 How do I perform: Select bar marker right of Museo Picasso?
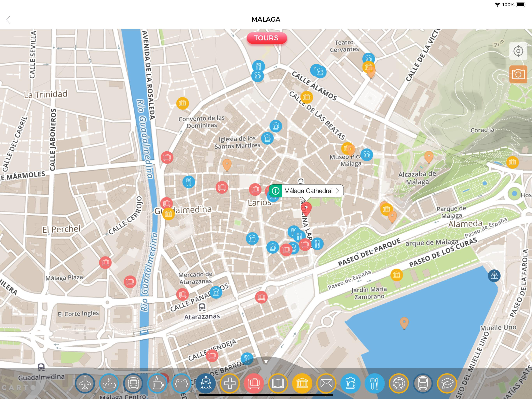pyautogui.click(x=367, y=154)
